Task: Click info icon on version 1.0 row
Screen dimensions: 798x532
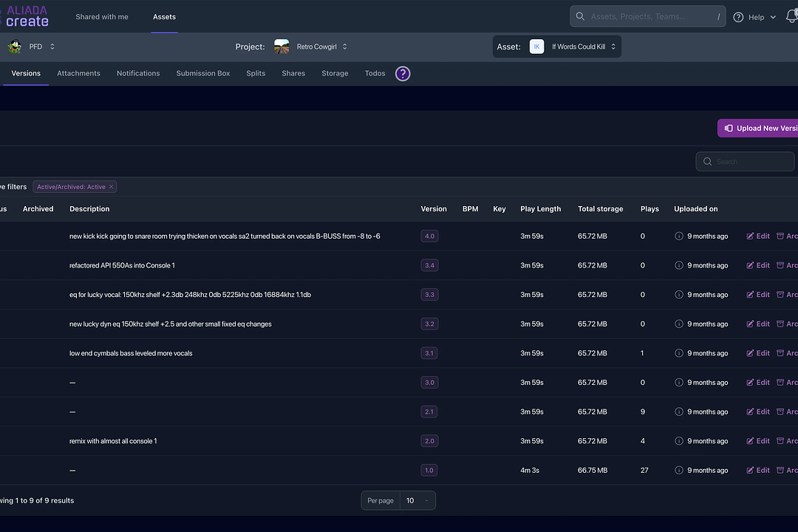Action: coord(679,471)
